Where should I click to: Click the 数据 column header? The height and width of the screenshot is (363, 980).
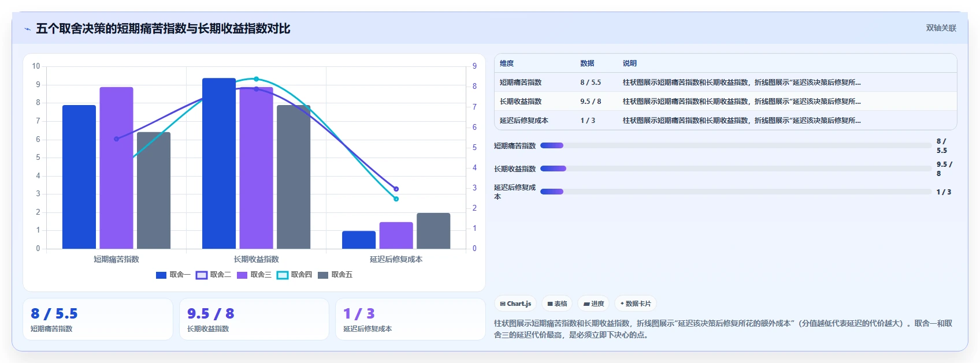587,63
